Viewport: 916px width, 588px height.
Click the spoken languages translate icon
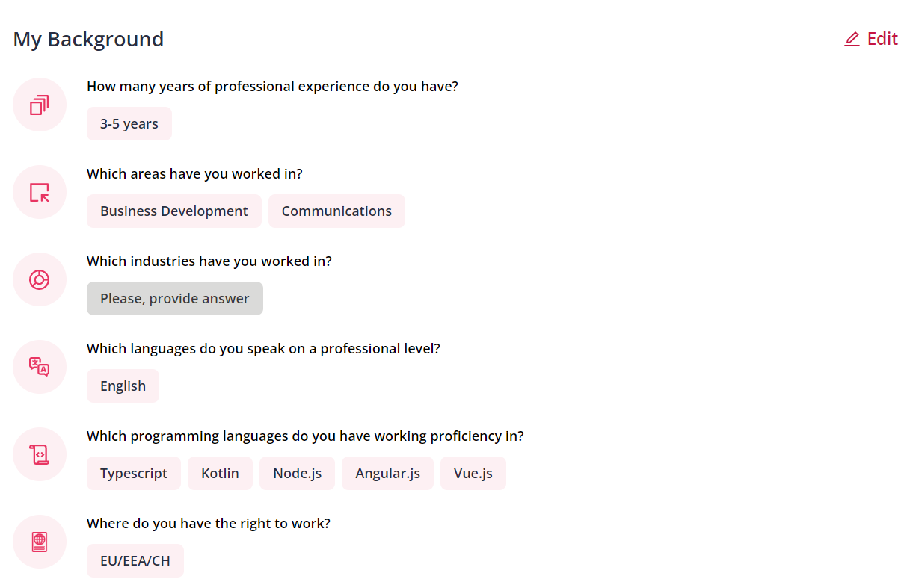(x=40, y=367)
